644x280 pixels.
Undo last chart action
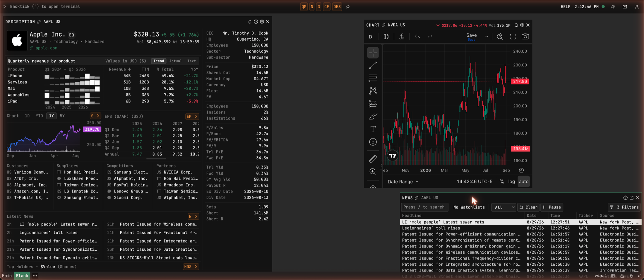coord(417,37)
